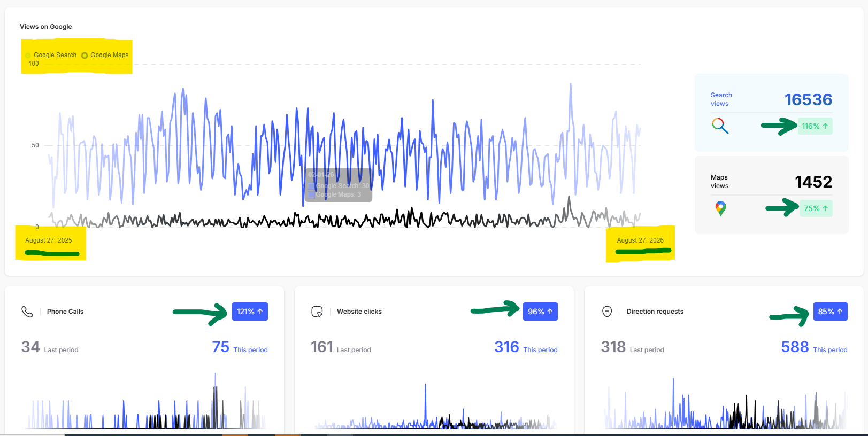Click the Website clicks this period value 316
868x436 pixels.
point(507,347)
